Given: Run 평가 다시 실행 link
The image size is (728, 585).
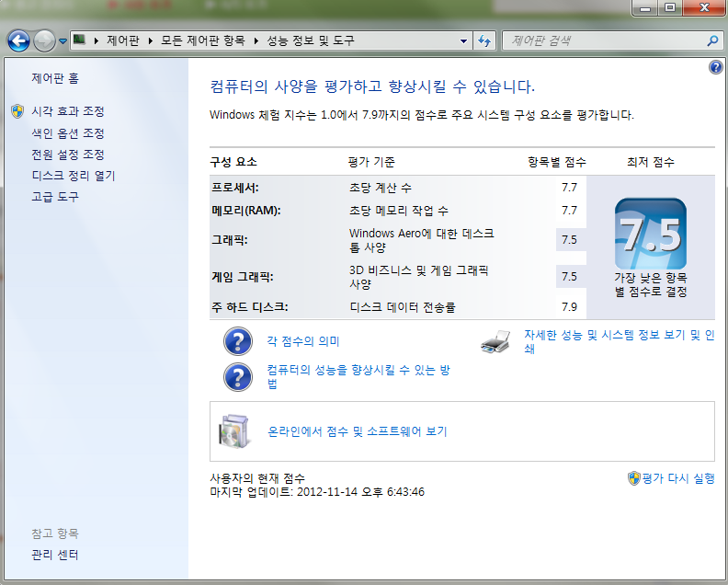Looking at the screenshot, I should coord(677,478).
